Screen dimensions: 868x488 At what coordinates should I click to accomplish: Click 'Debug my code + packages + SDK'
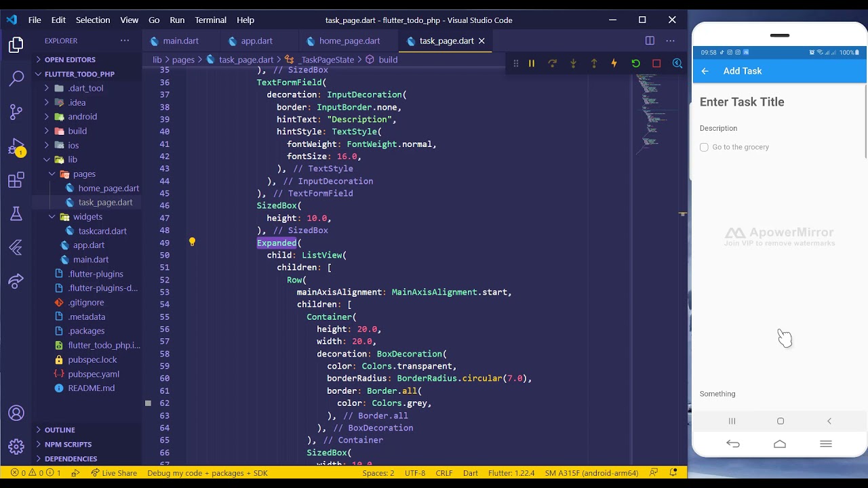point(208,472)
